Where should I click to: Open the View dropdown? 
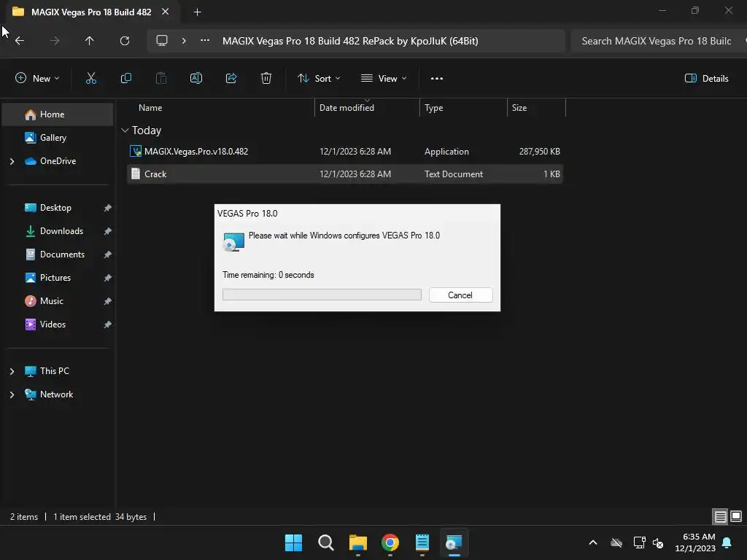[x=384, y=79]
